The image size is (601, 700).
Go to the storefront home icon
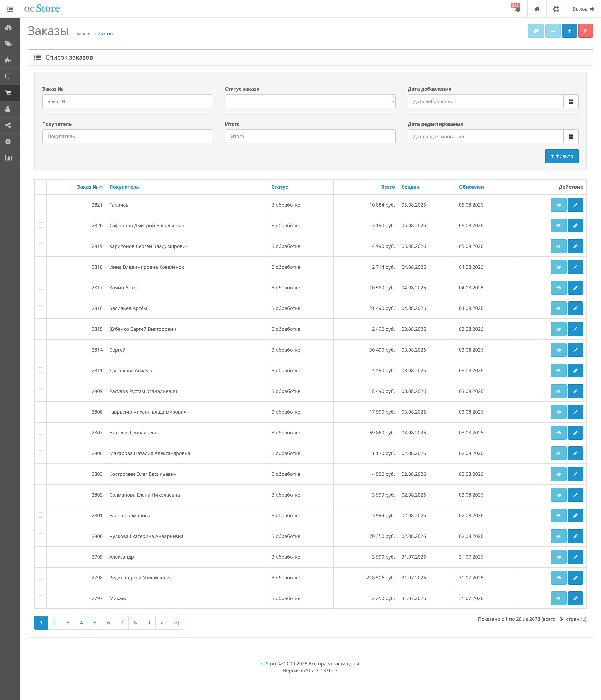coord(537,9)
